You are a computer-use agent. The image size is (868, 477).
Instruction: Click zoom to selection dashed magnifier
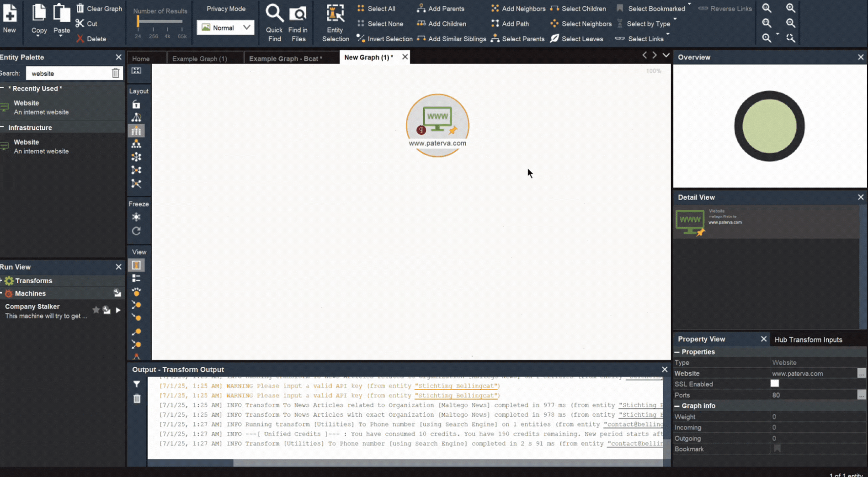click(x=790, y=38)
